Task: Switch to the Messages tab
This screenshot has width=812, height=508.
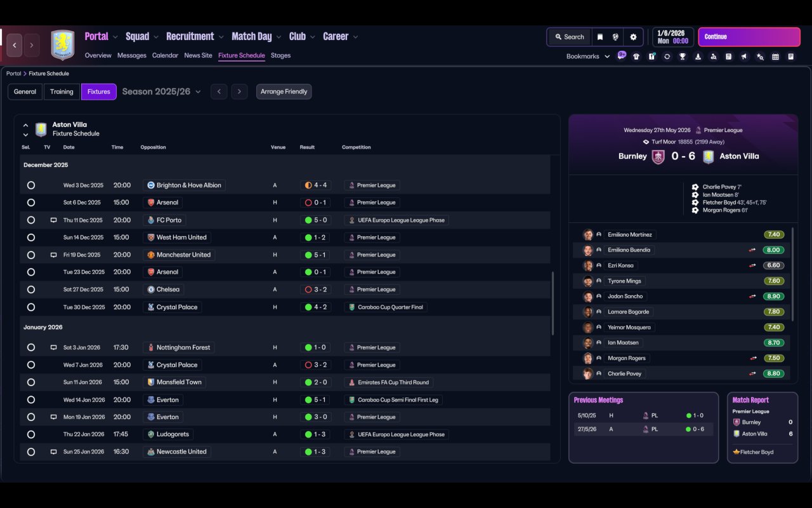Action: tap(132, 55)
